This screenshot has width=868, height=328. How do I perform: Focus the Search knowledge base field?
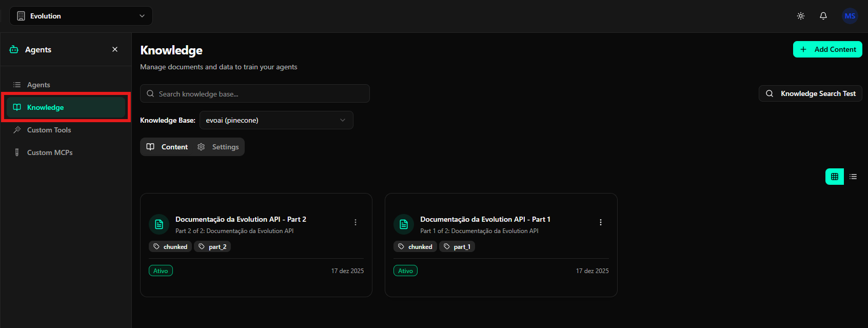[x=255, y=93]
